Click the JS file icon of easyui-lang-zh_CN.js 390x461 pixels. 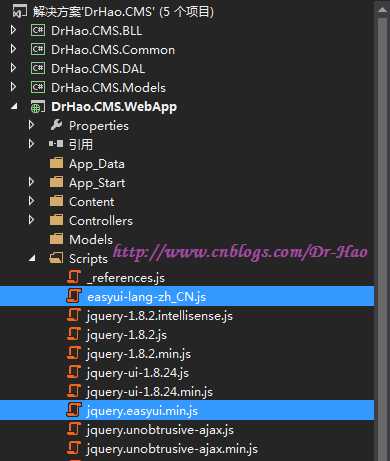point(74,296)
